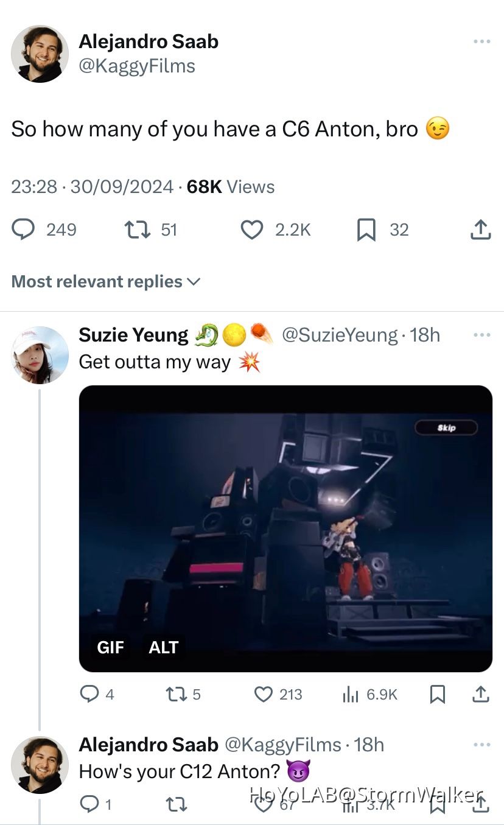Retweet the main tweet with 51 reposts
504x825 pixels.
click(133, 230)
